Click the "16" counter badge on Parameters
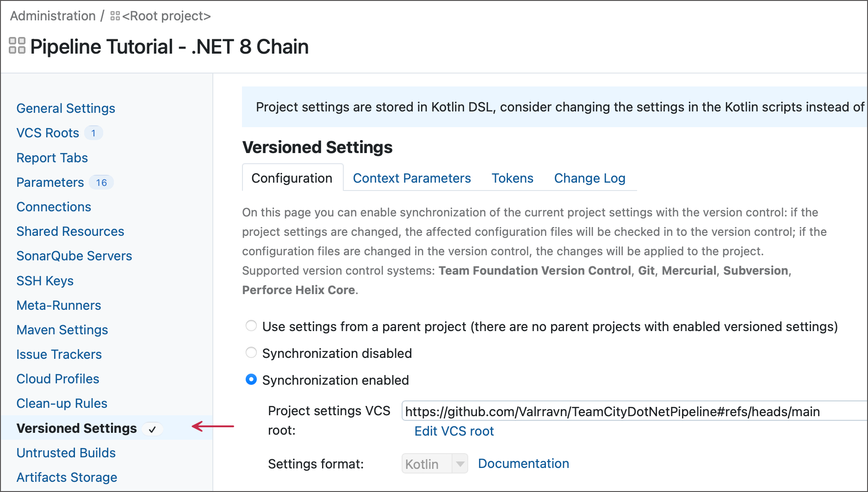Screen dimensions: 868x492 pos(101,183)
